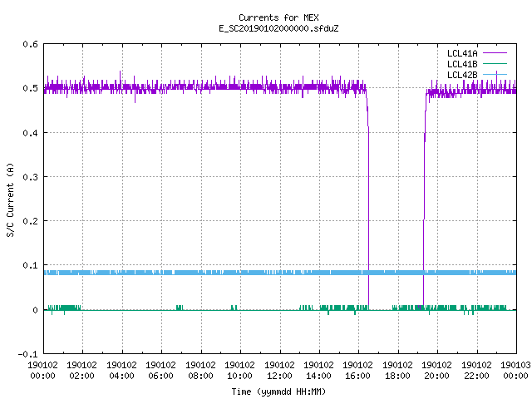Viewport: 532px width, 399px height.
Task: Click the x-axis tick label 190102 18:00
Action: (397, 370)
